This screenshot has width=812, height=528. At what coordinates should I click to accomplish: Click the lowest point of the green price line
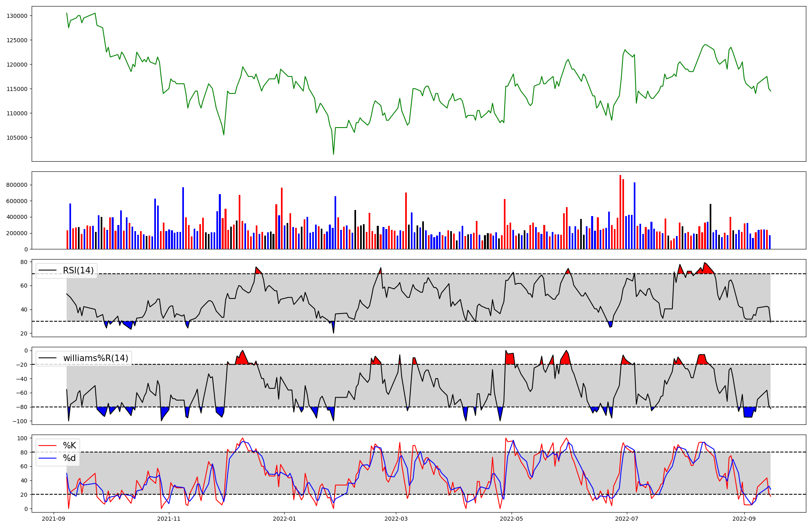(334, 154)
